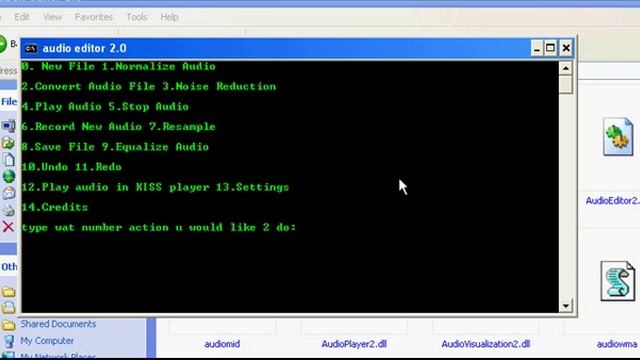Image resolution: width=640 pixels, height=360 pixels.
Task: Click the '14.Credits' console line
Action: click(x=55, y=207)
